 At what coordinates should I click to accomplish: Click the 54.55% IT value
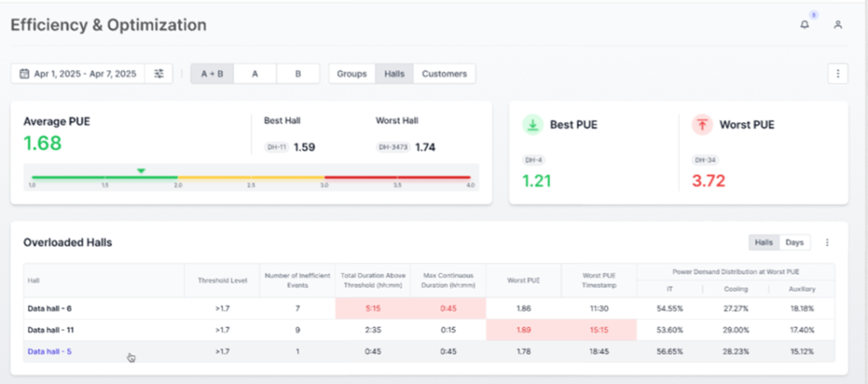(x=670, y=309)
